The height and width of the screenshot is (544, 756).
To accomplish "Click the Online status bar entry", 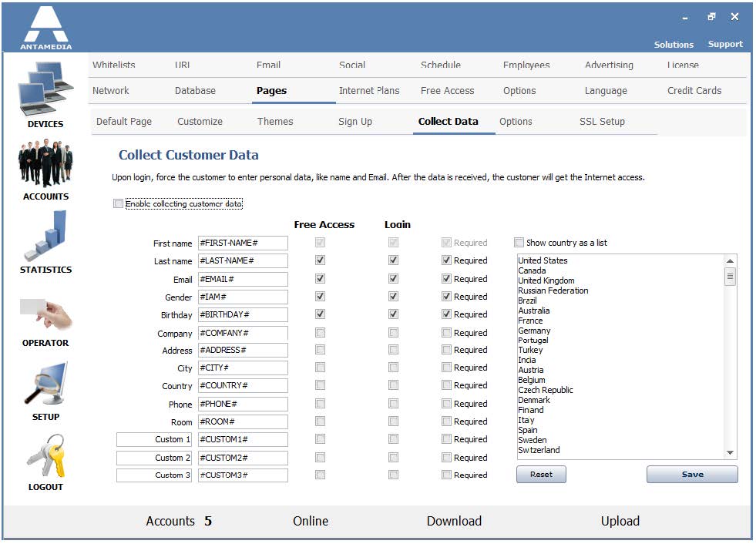I will pos(311,521).
